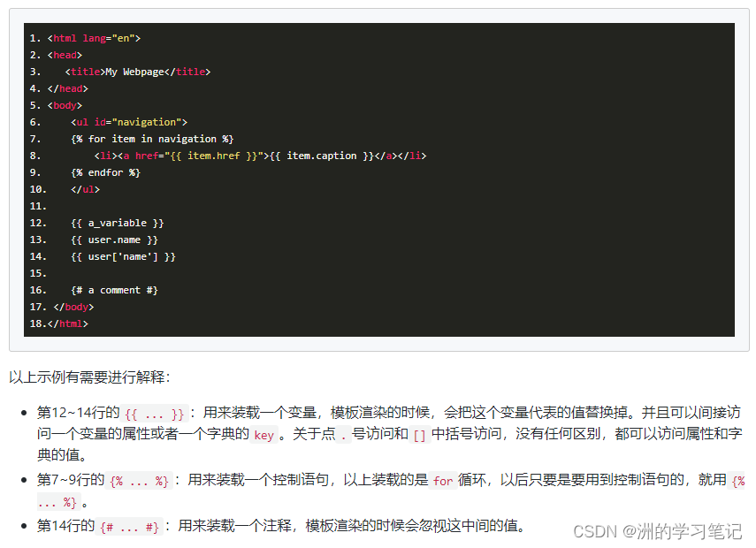Image resolution: width=756 pixels, height=548 pixels.
Task: Select the ul id="navigation" line
Action: pos(129,122)
